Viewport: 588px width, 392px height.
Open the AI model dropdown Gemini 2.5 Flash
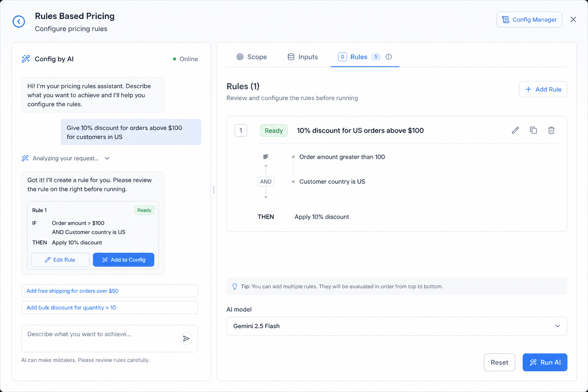tap(396, 326)
